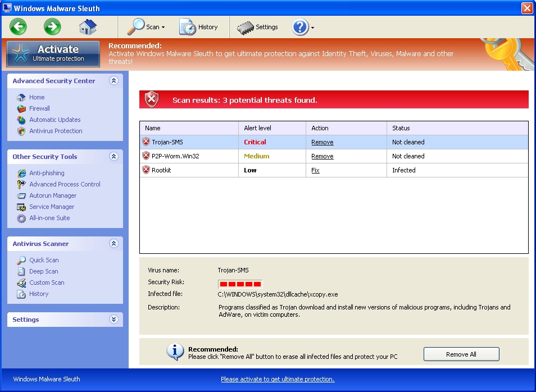Click the Scan magnifying glass icon

click(x=136, y=26)
